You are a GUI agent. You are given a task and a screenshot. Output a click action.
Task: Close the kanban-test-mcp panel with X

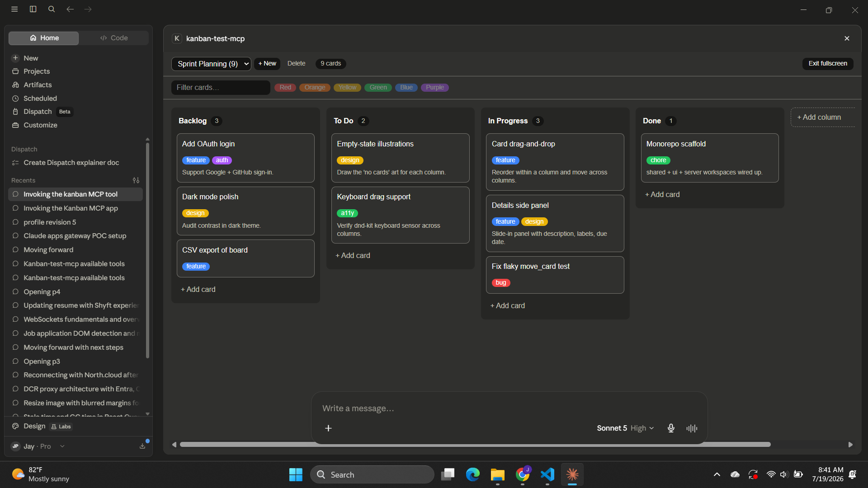point(847,38)
